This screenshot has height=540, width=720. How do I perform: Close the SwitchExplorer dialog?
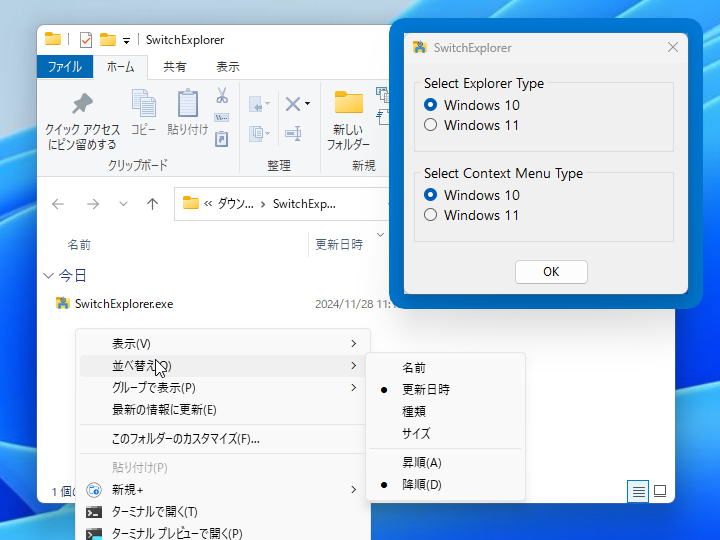tap(673, 47)
